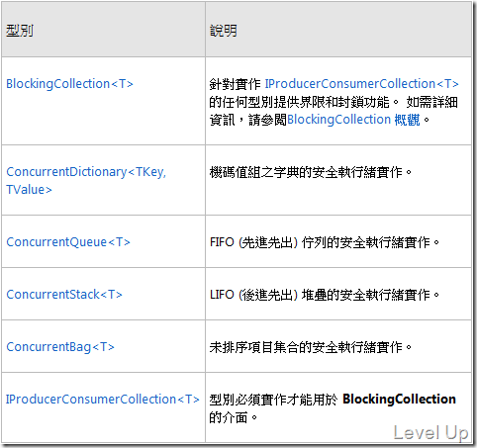Select the text 的介面 in the last row
The height and width of the screenshot is (448, 477).
click(229, 417)
